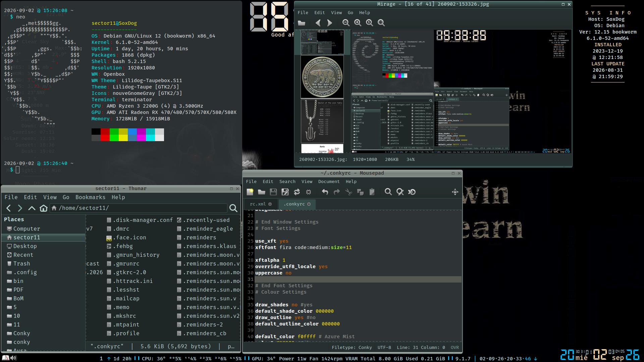This screenshot has height=362, width=644.
Task: Click Mousepad find and replace icon
Action: coord(400,192)
